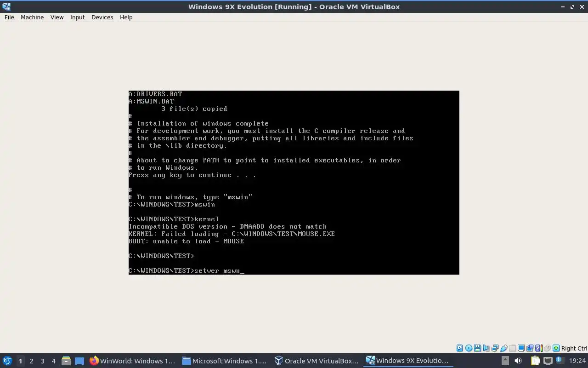
Task: Click the 'A:MSWIN.BAT' line
Action: coord(151,101)
